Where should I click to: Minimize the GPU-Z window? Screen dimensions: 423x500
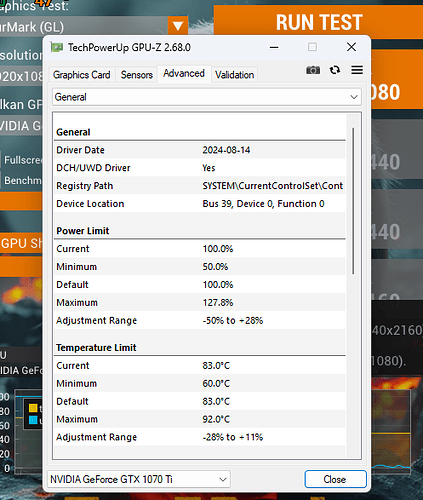point(274,47)
